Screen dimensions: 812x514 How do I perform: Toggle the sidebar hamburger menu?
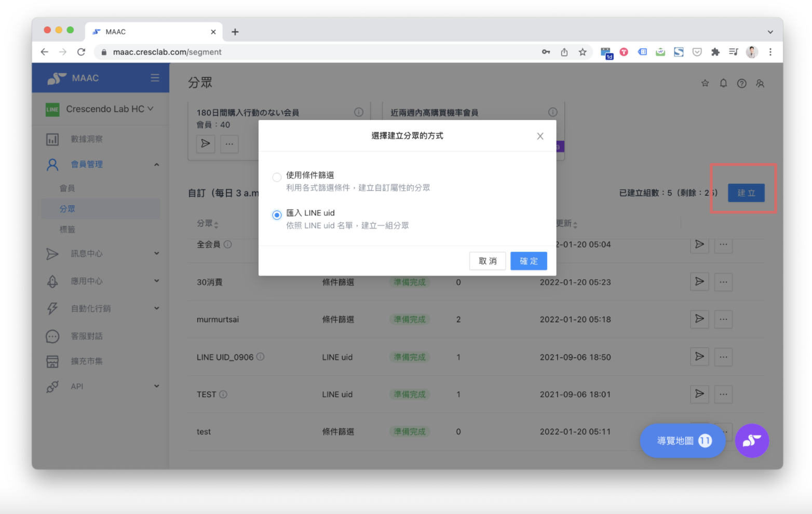click(x=155, y=78)
